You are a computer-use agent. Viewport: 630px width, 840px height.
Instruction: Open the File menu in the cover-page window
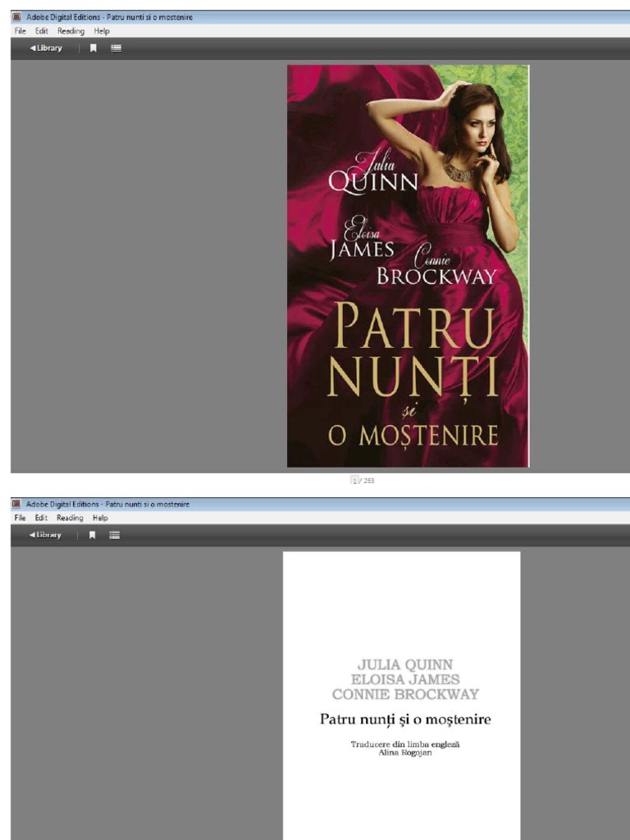[20, 31]
